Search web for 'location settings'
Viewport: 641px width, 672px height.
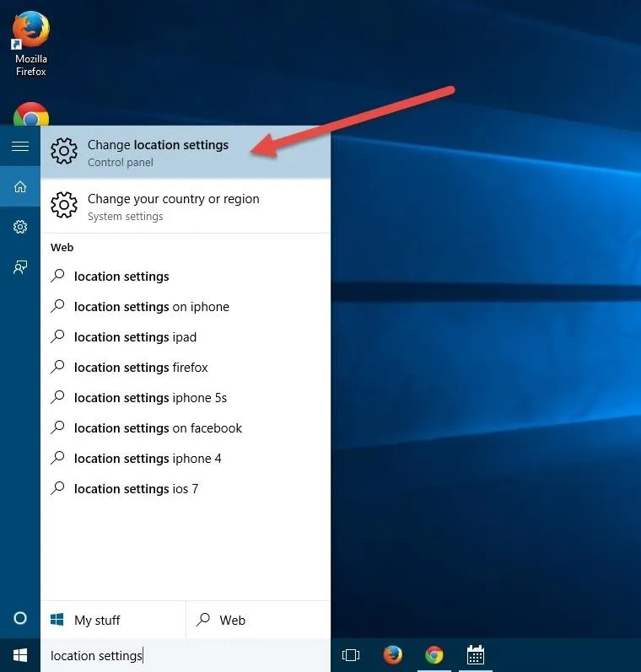pyautogui.click(x=186, y=277)
